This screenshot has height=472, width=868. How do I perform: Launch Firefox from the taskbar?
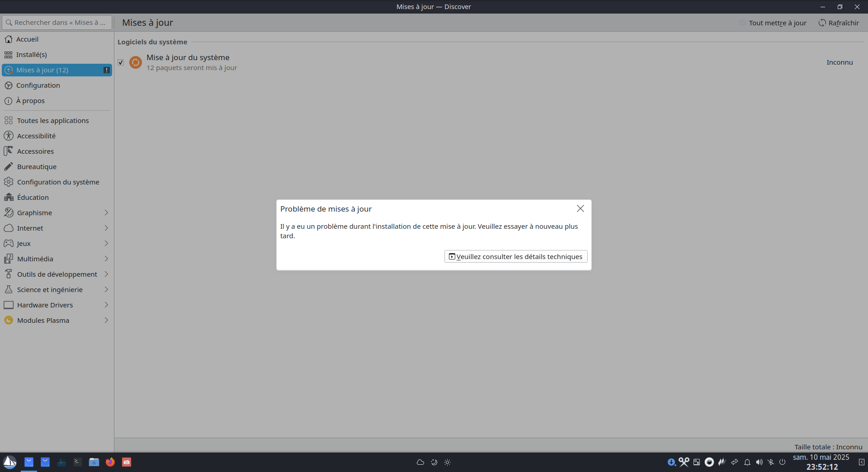[110, 462]
